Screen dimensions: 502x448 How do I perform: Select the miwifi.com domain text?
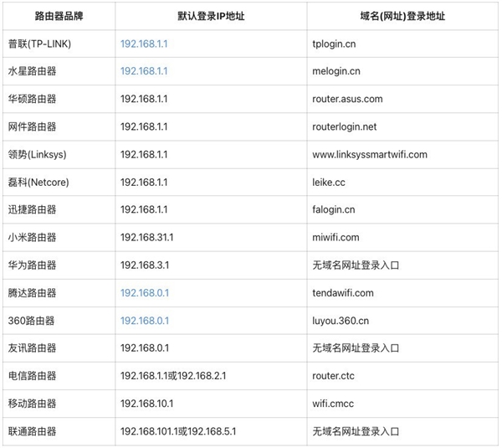point(336,238)
